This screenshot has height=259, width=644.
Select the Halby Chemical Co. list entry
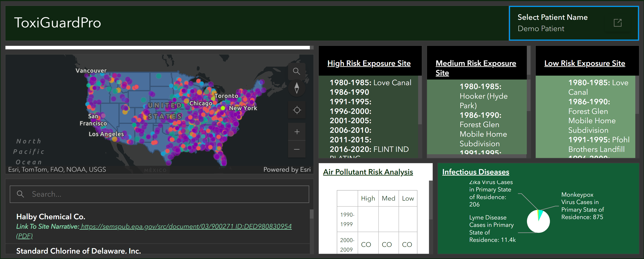click(x=157, y=226)
